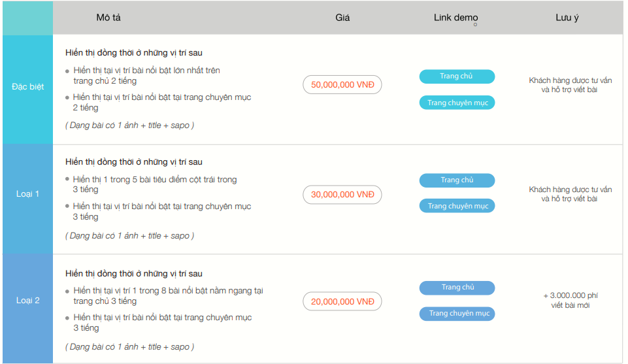
Task: Open Trang chuyên mục demo for Loại 2
Action: coord(457,314)
